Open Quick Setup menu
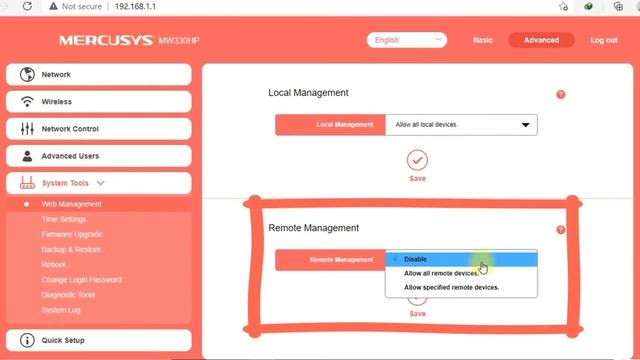This screenshot has height=360, width=640. (x=99, y=340)
